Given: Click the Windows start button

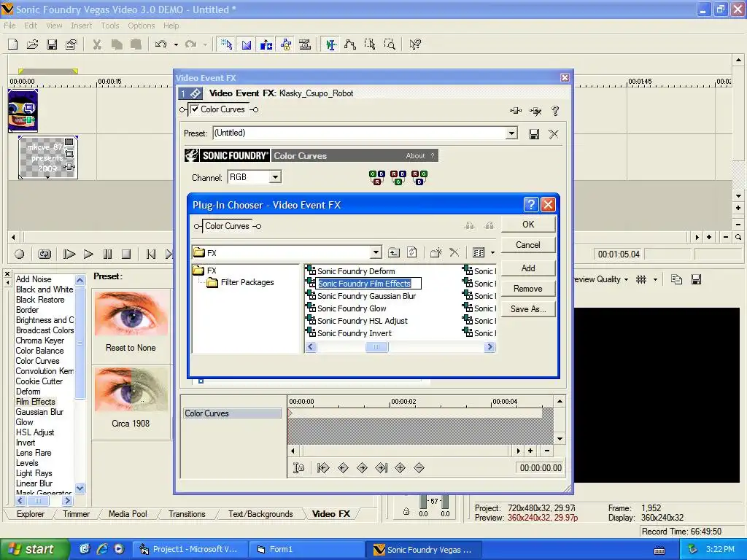Looking at the screenshot, I should pos(34,550).
